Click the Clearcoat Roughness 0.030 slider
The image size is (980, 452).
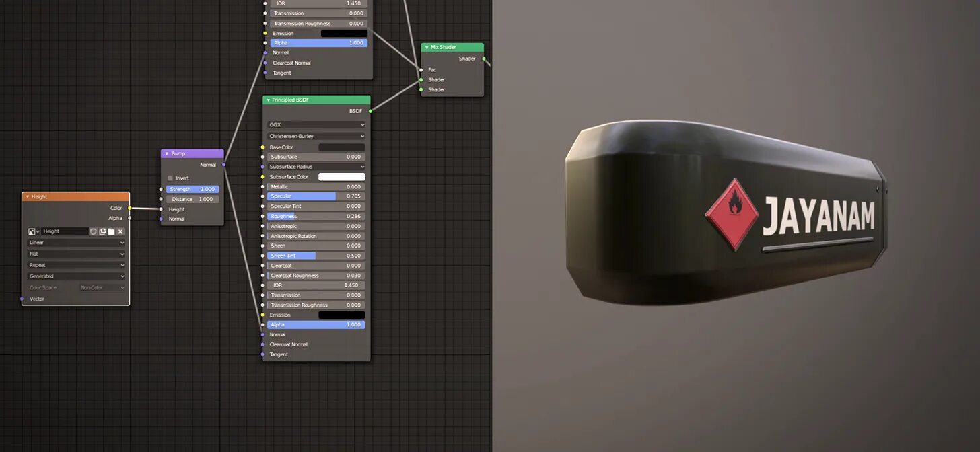point(316,276)
